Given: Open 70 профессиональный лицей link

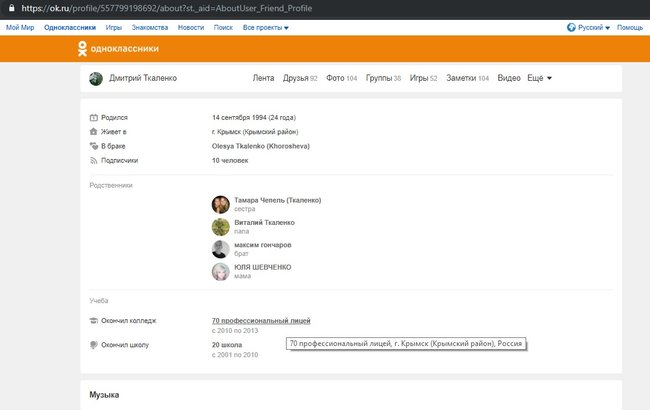Looking at the screenshot, I should point(261,320).
